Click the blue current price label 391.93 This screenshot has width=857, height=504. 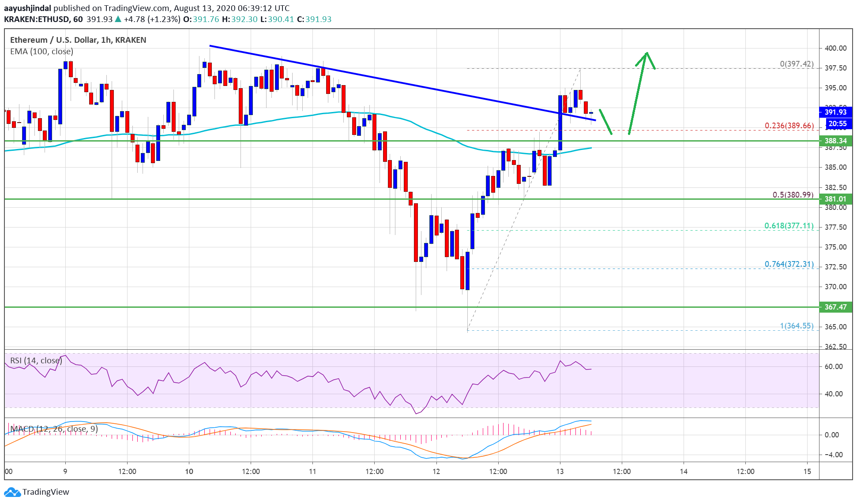(x=837, y=112)
